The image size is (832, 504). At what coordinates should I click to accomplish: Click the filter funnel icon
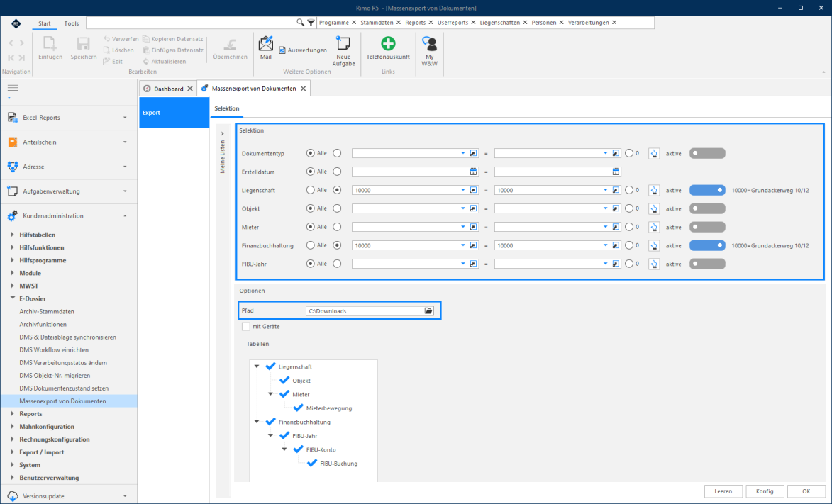pyautogui.click(x=311, y=23)
